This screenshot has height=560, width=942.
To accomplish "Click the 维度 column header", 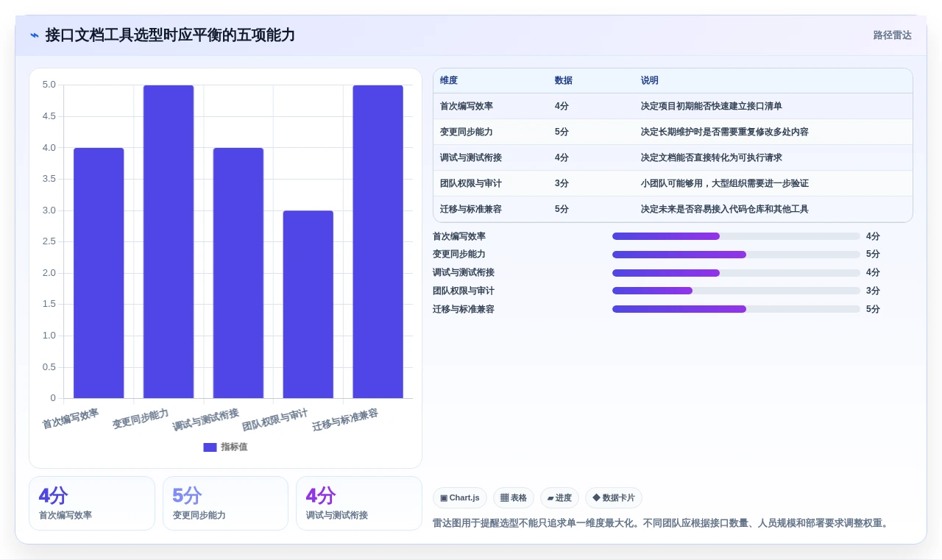I will [x=449, y=80].
